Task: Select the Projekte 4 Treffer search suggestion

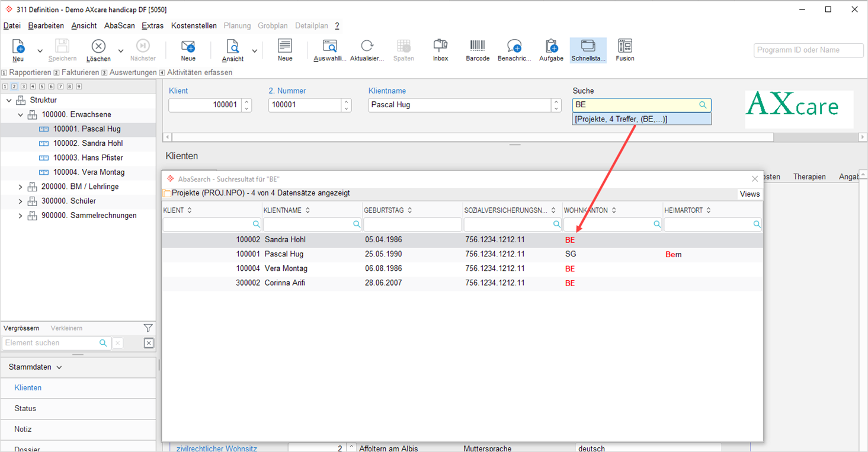Action: (642, 119)
